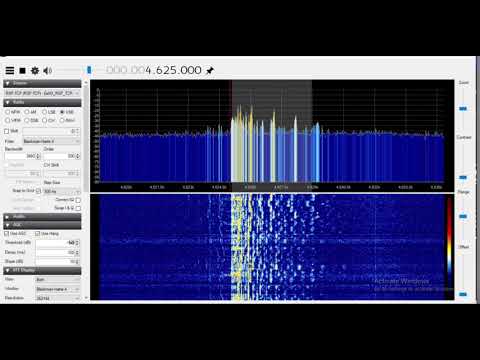The image size is (480, 360).
Task: Open the FFT Window dropdown
Action: pyautogui.click(x=58, y=289)
